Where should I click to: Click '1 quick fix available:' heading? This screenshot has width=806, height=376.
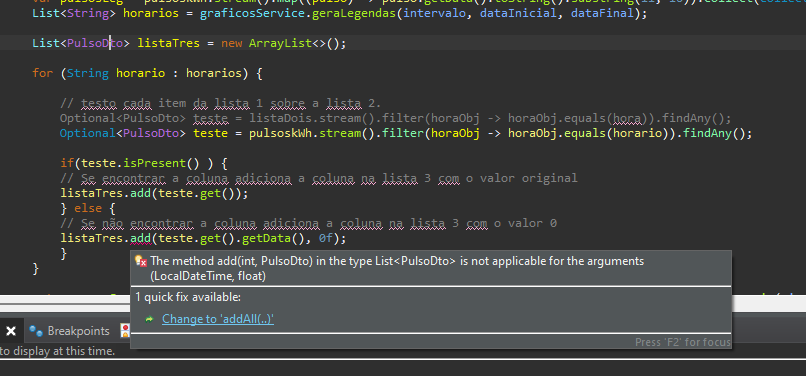coord(188,297)
